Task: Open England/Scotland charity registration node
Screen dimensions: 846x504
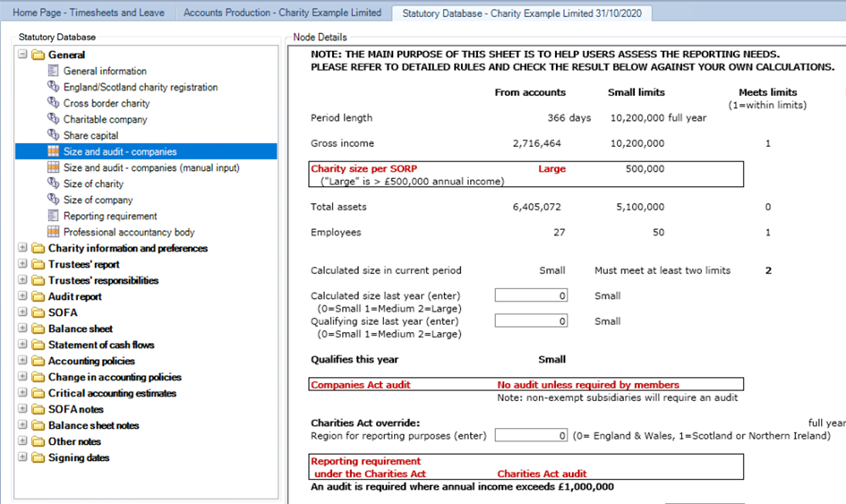Action: pyautogui.click(x=141, y=87)
